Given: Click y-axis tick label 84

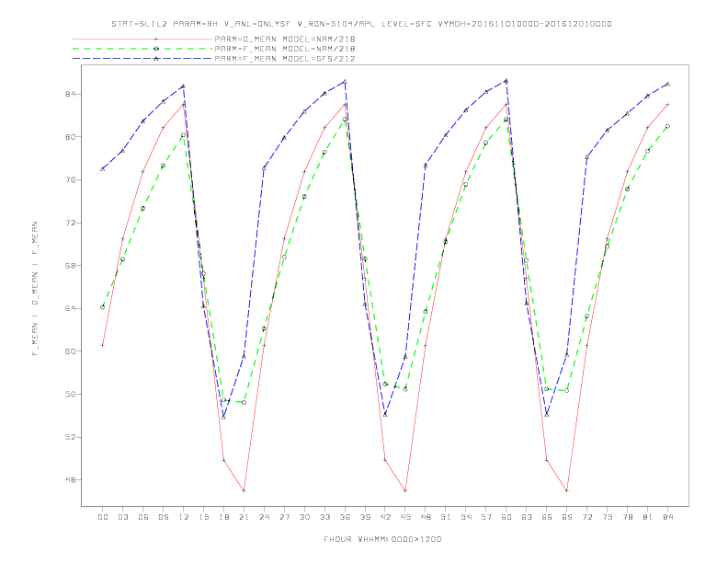Looking at the screenshot, I should (70, 95).
